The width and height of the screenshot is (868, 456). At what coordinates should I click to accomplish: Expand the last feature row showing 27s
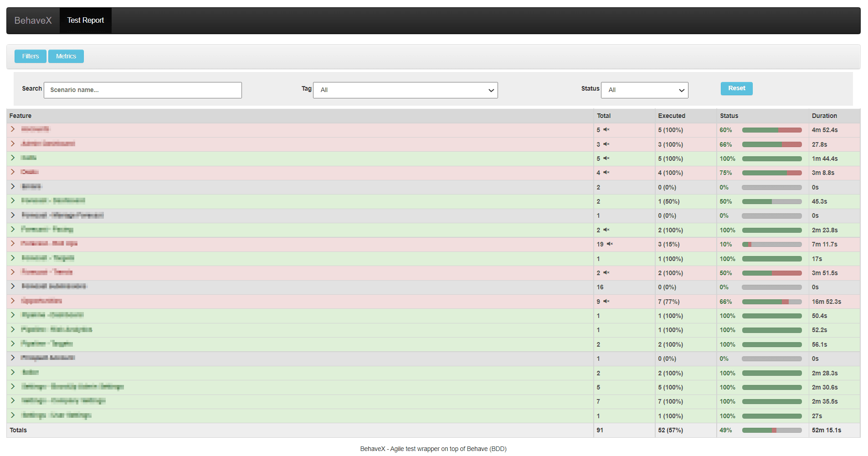click(x=12, y=415)
